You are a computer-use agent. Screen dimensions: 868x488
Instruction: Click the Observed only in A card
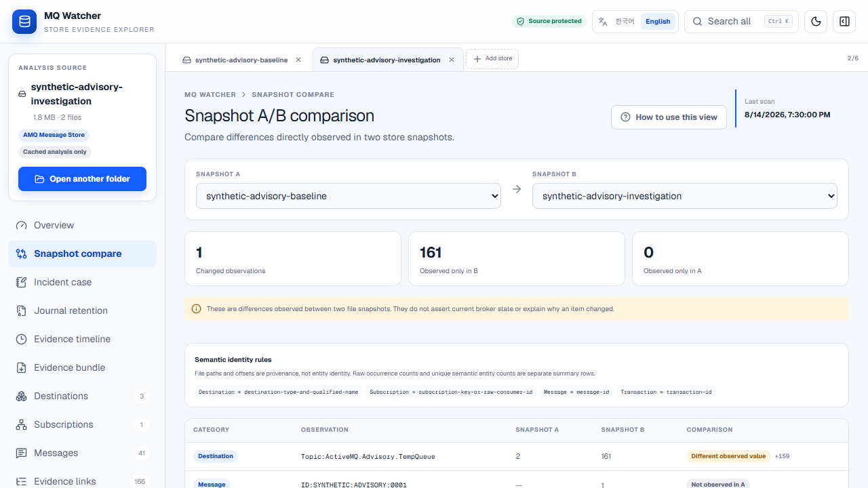[741, 259]
